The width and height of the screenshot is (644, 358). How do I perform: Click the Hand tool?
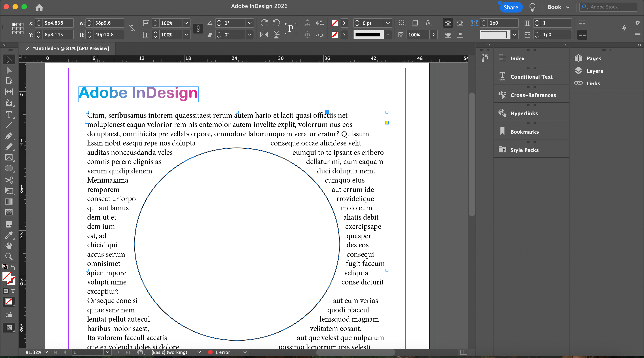click(9, 246)
